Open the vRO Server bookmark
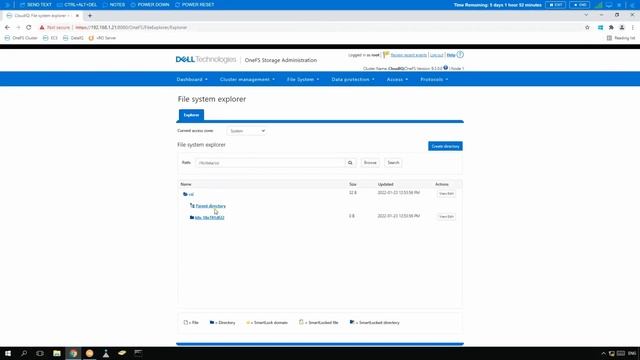Screen dimensions: 640x360 coord(102,38)
